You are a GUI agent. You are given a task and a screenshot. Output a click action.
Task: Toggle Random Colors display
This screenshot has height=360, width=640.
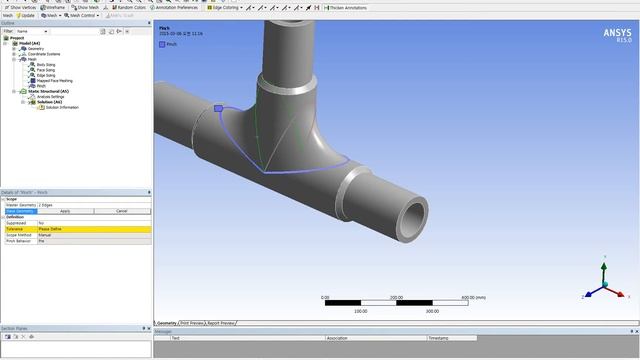tap(129, 8)
